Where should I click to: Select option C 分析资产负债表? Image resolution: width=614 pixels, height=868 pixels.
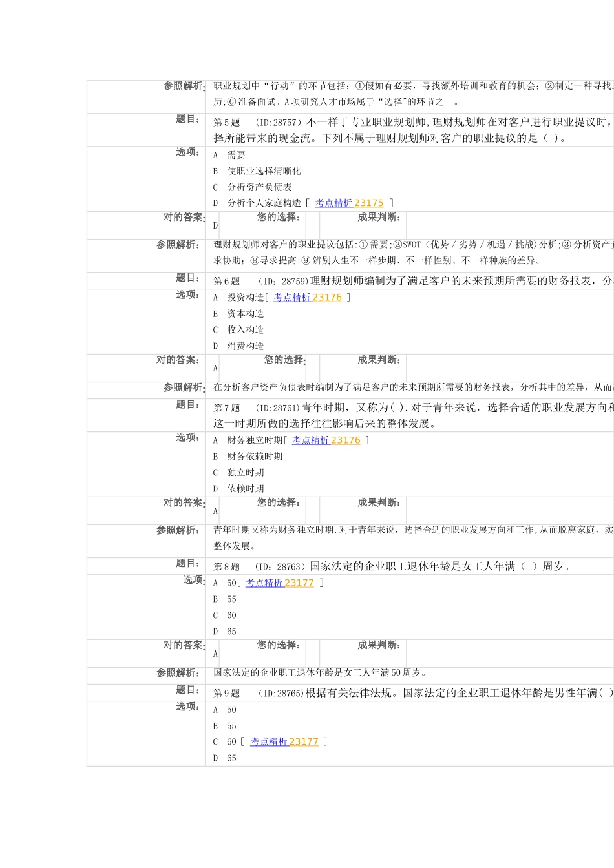point(253,187)
